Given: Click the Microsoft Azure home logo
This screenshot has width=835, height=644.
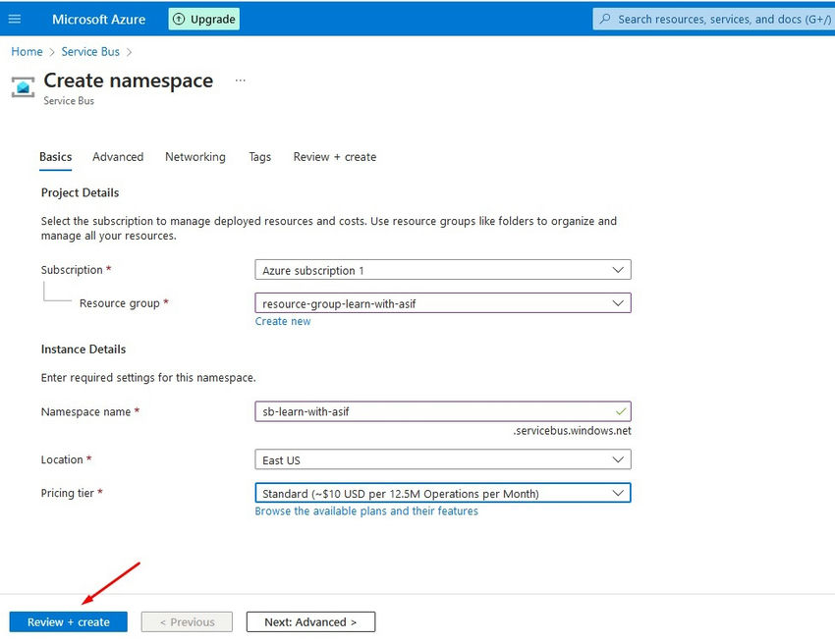Looking at the screenshot, I should [x=98, y=18].
